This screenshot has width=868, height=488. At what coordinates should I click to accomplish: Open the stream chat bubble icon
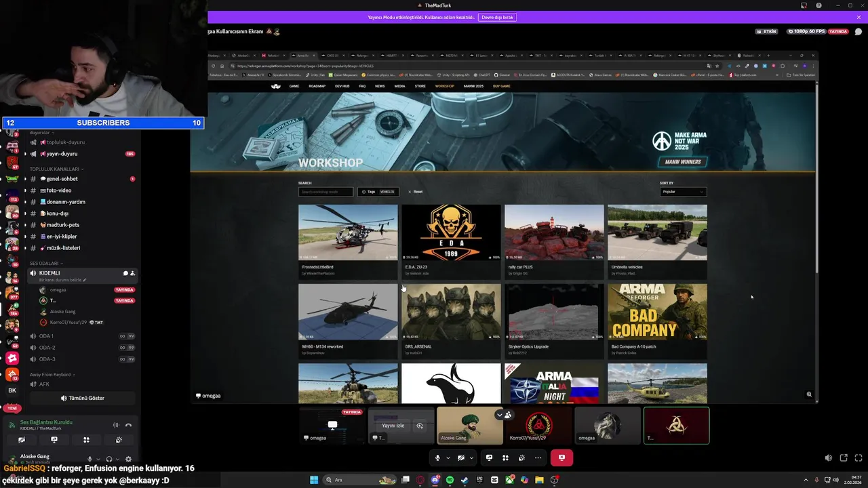(859, 31)
